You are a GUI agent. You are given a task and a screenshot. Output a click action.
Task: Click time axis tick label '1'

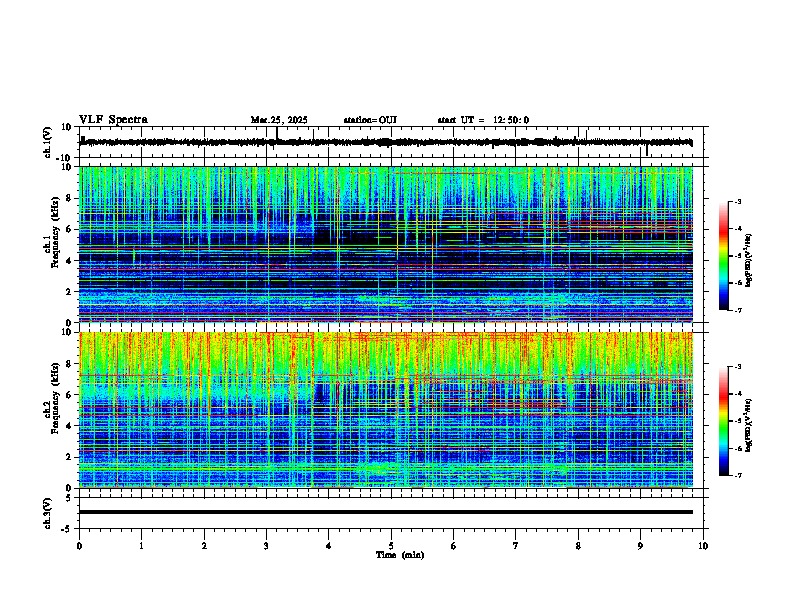point(141,546)
